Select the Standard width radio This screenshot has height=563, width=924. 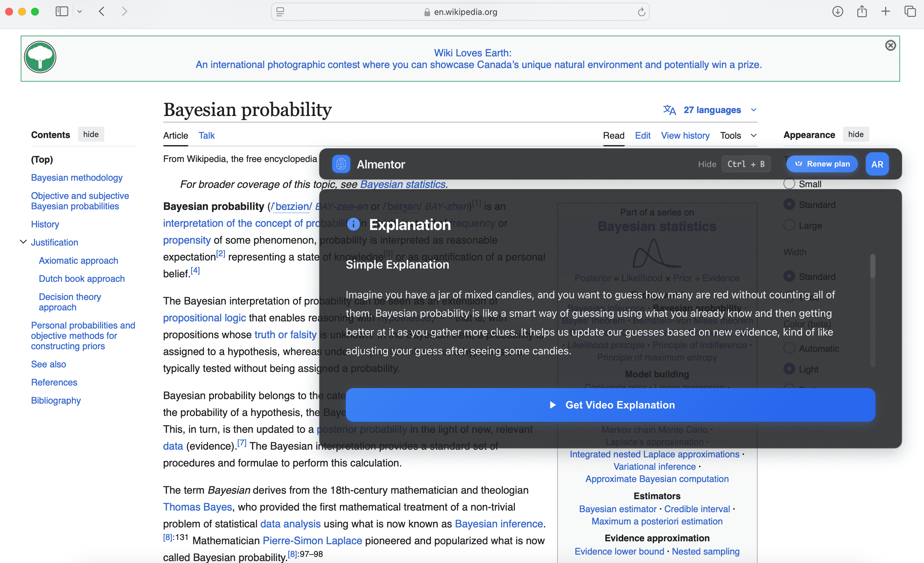coord(789,276)
